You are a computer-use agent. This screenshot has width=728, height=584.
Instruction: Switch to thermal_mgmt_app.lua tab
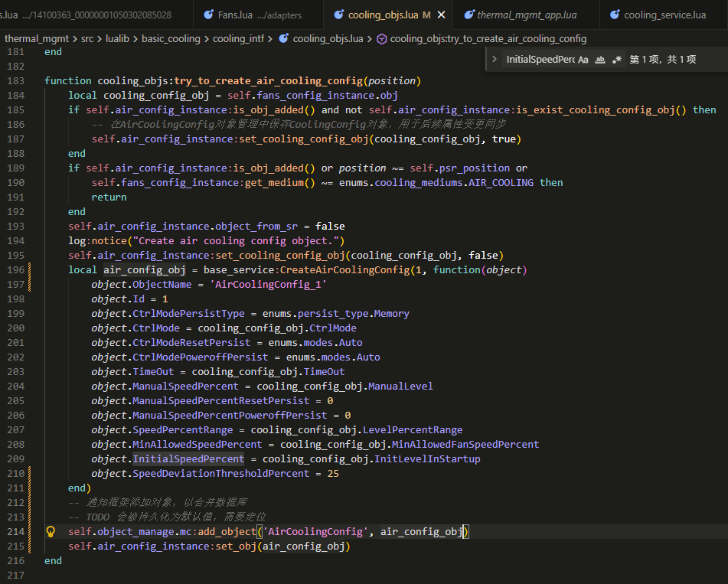tap(526, 15)
